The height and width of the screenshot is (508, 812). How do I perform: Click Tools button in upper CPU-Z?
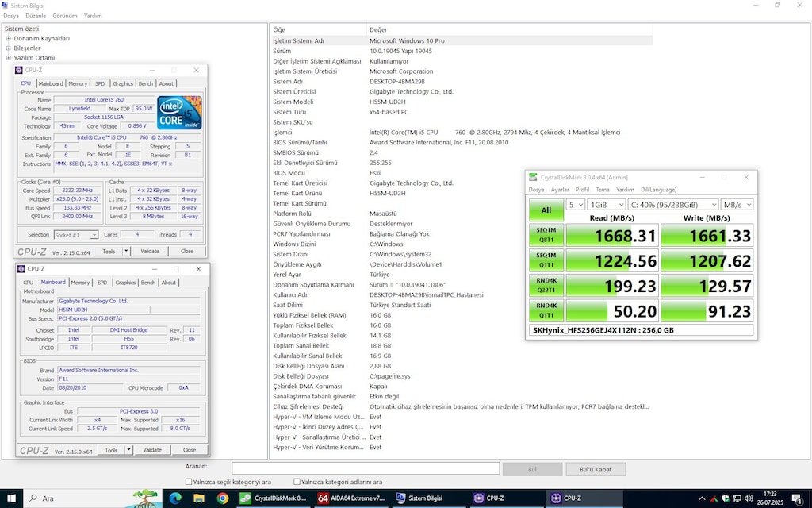coord(109,251)
